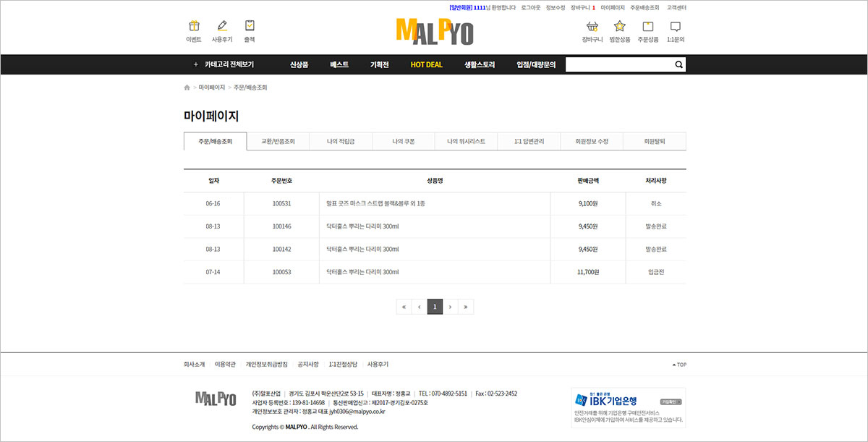Open the 주문상품 box icon
The height and width of the screenshot is (442, 868).
point(648,26)
